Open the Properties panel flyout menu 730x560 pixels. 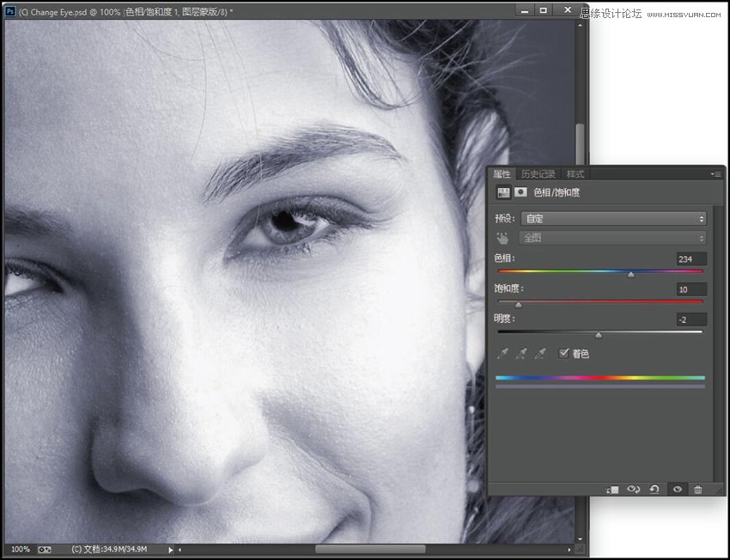(715, 173)
